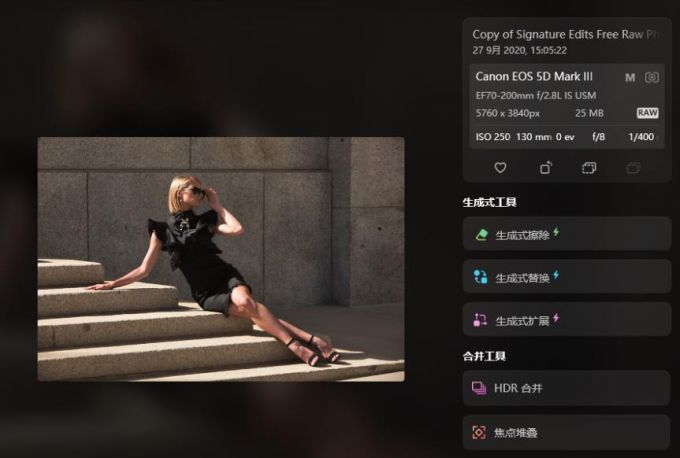Click the f/8 aperture value

click(598, 137)
